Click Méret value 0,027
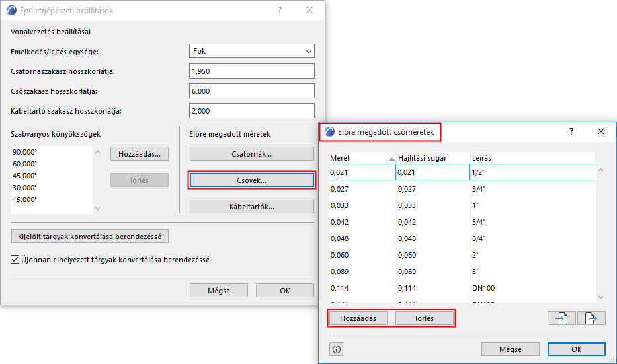Screen dimensions: 617x364 [x=340, y=189]
